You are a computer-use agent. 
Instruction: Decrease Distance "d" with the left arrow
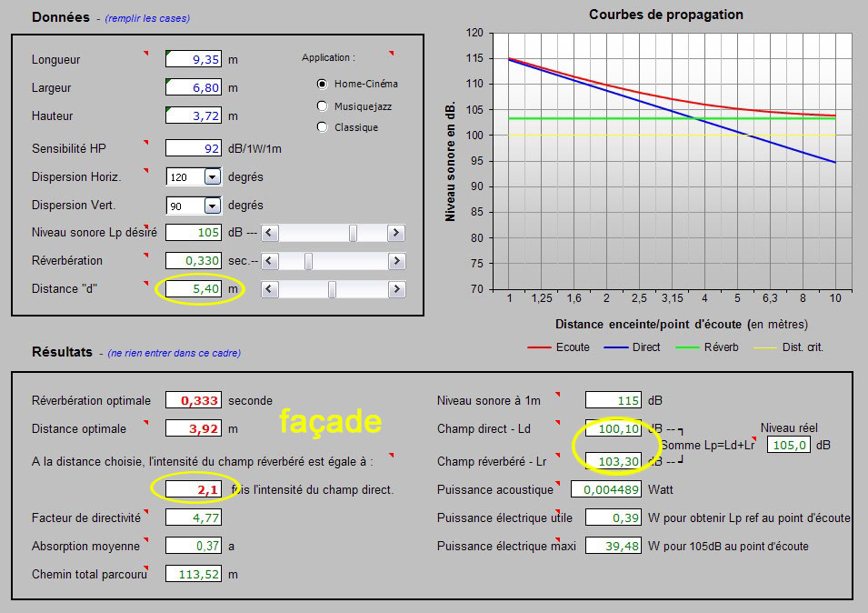[x=270, y=290]
